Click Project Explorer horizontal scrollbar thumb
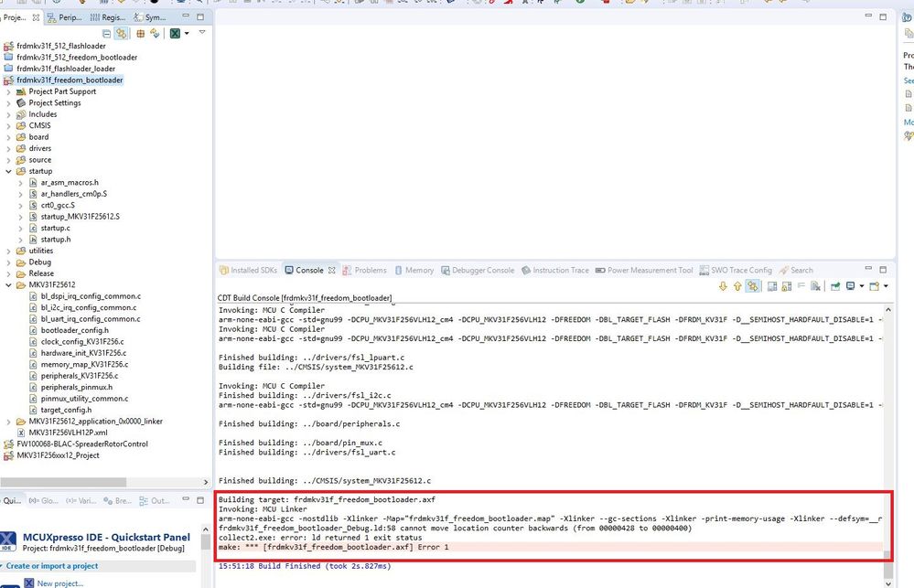This screenshot has height=588, width=914. coord(63,482)
